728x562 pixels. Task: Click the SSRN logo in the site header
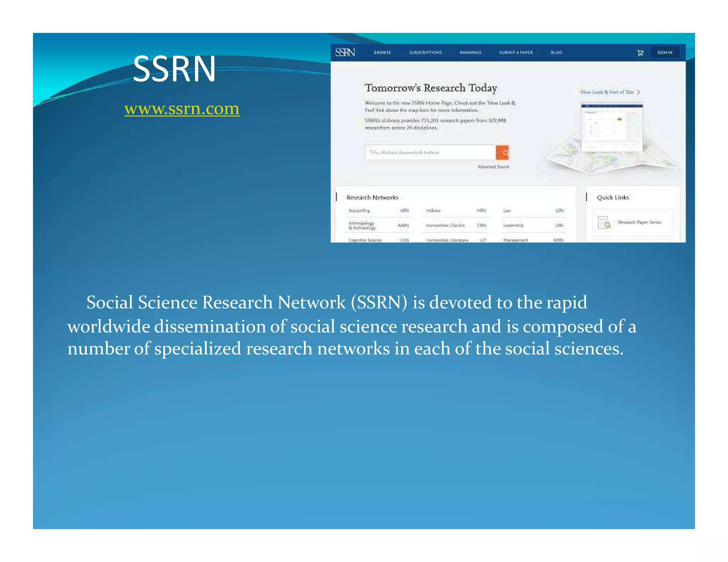click(345, 52)
